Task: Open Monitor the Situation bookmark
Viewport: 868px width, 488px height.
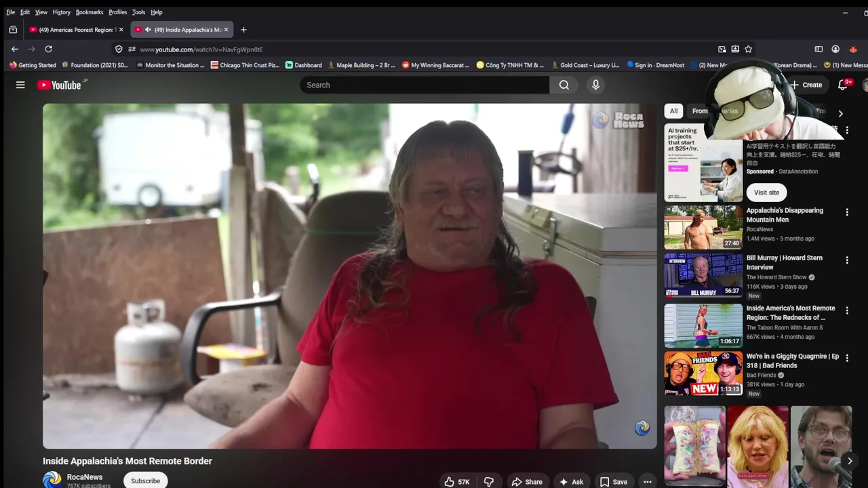Action: coord(170,65)
